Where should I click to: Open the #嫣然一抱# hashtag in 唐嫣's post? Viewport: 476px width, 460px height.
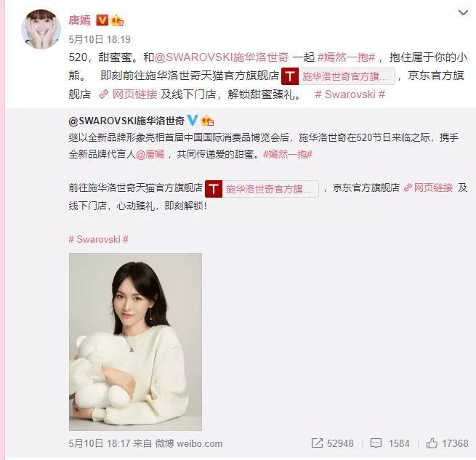[346, 57]
